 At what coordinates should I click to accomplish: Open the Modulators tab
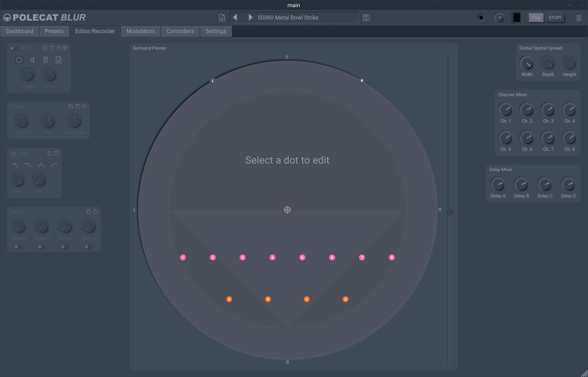point(141,31)
